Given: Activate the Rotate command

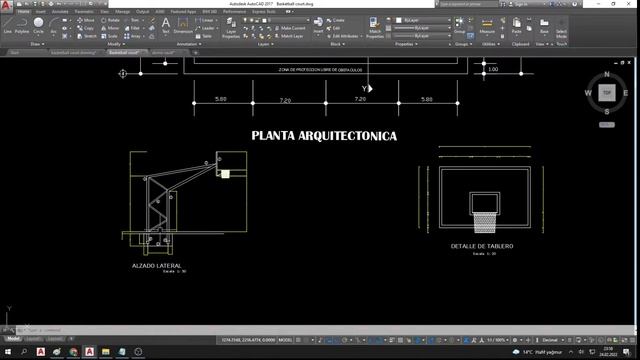Looking at the screenshot, I should 110,20.
